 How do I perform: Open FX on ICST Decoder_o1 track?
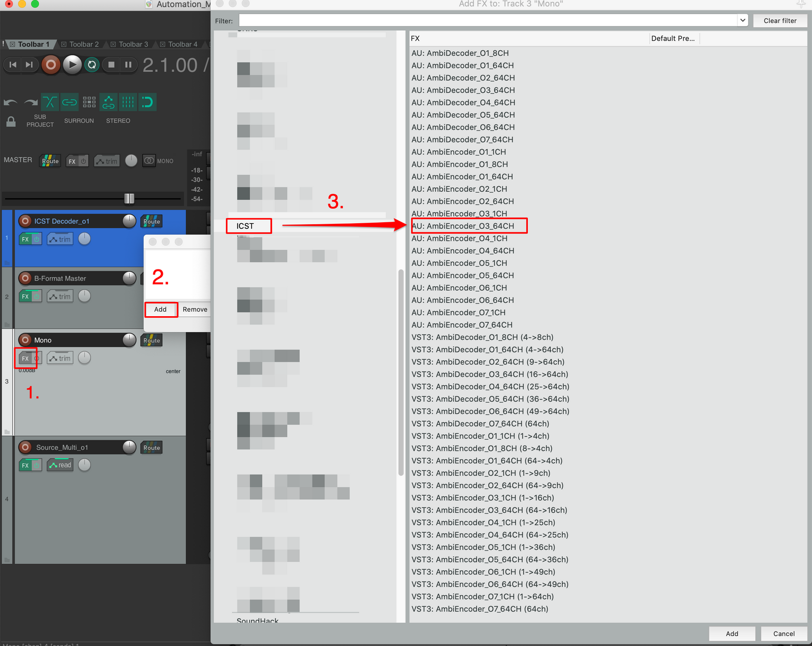coord(25,239)
